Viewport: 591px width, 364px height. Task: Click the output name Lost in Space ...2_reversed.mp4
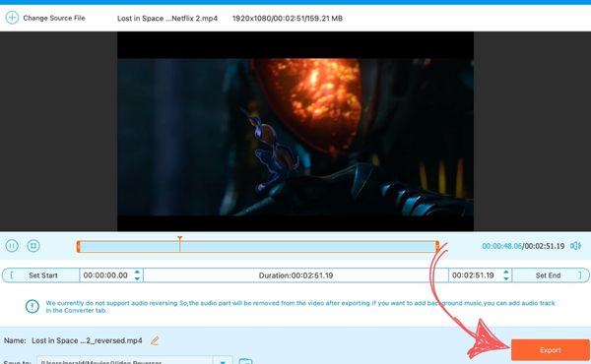pyautogui.click(x=87, y=340)
